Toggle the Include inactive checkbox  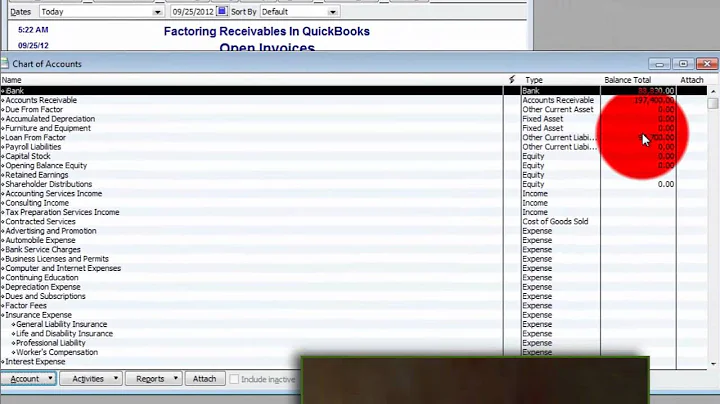pyautogui.click(x=234, y=379)
